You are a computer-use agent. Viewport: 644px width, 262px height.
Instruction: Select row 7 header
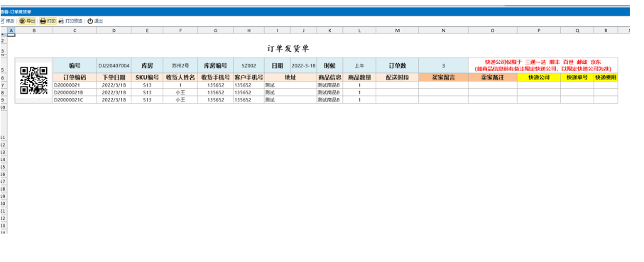point(4,85)
